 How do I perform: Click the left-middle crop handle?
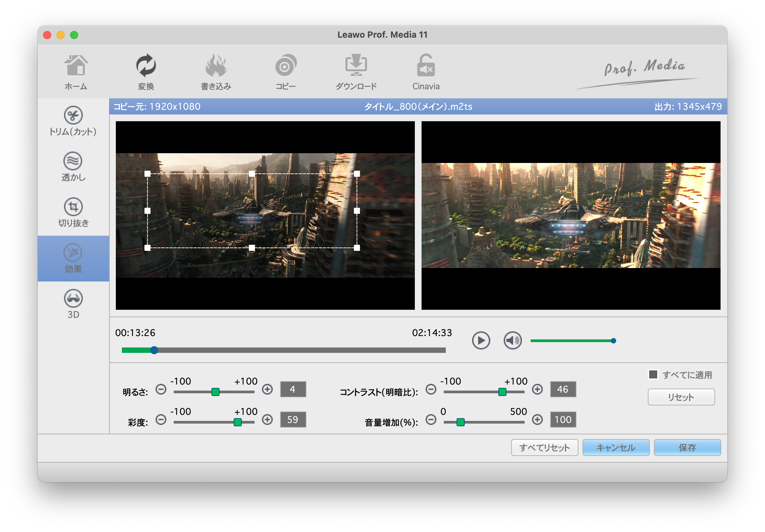point(147,211)
